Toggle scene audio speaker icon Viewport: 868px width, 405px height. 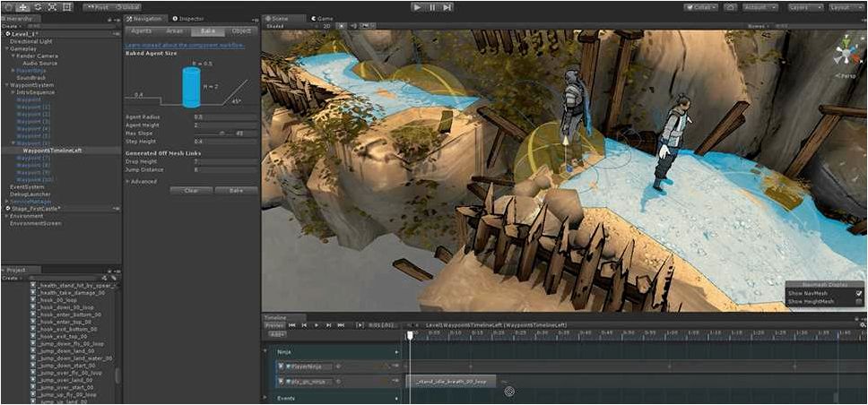pos(354,25)
